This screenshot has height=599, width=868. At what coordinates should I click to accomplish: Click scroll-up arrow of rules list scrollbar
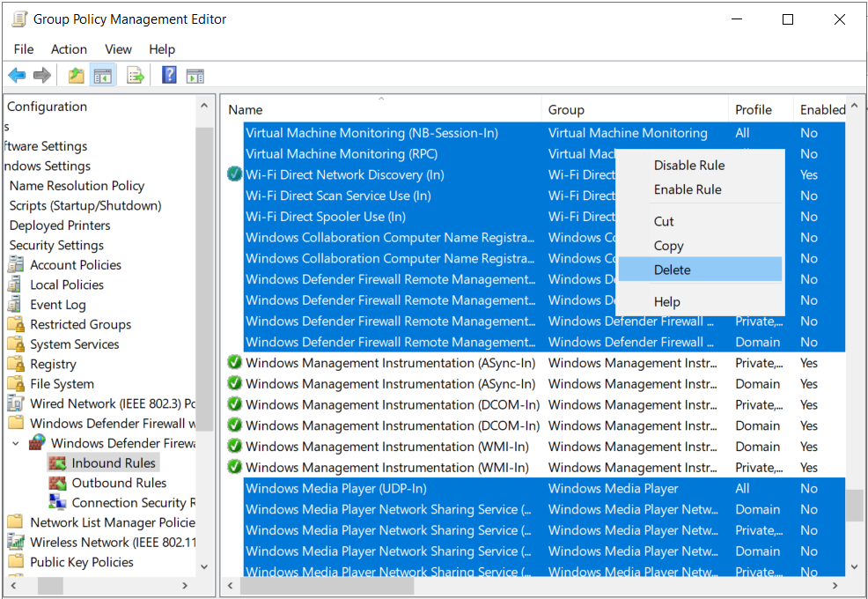coord(854,106)
